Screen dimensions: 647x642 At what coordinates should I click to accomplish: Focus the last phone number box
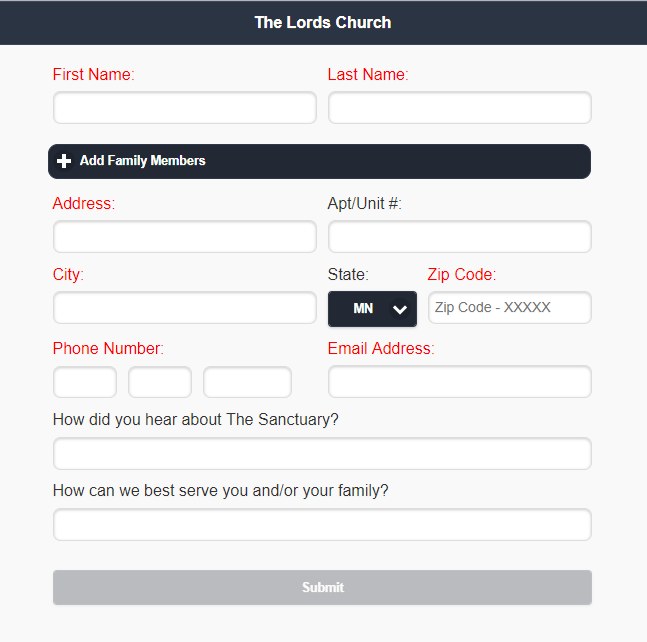247,382
